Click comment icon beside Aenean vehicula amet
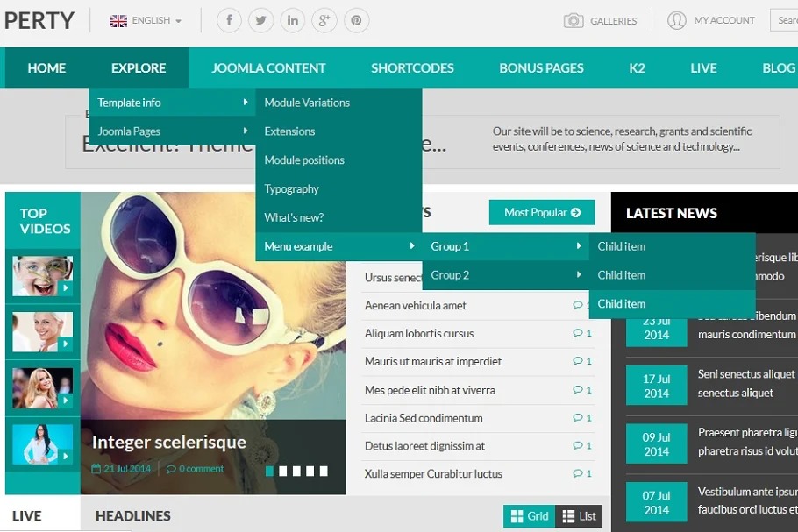Screen dimensions: 798x532 pyautogui.click(x=578, y=306)
